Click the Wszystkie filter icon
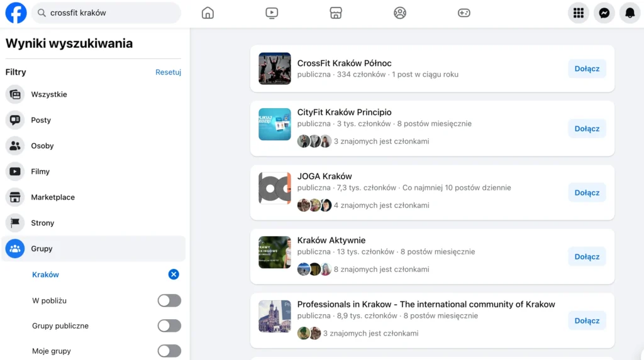Image resolution: width=644 pixels, height=360 pixels. click(15, 94)
